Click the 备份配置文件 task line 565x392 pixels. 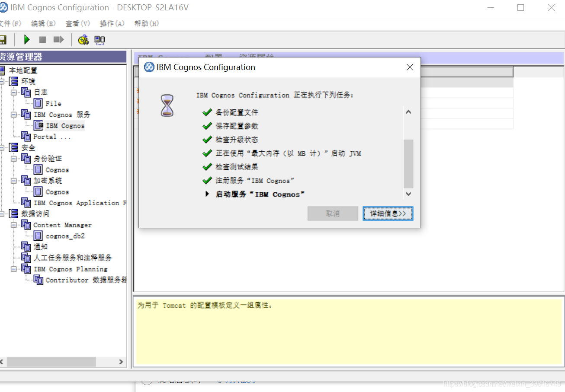click(237, 112)
